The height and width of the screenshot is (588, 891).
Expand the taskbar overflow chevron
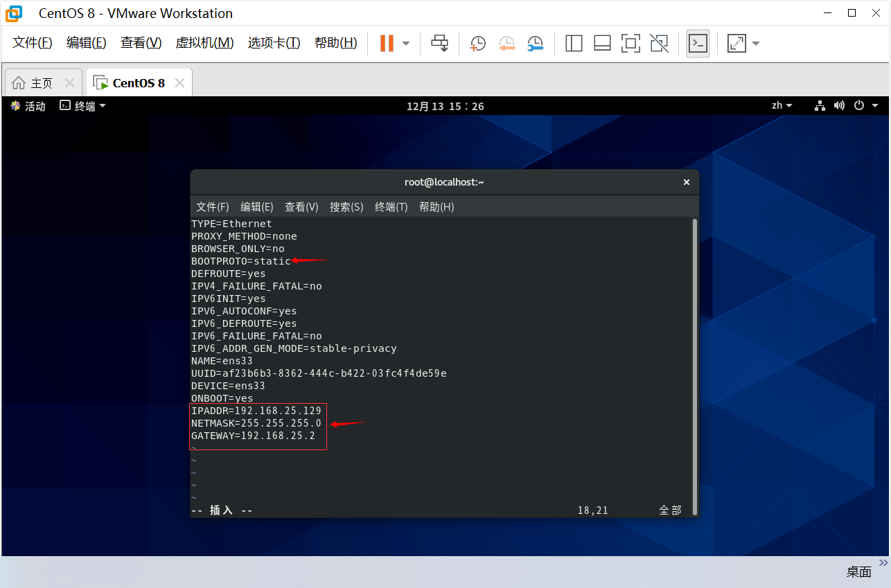click(883, 562)
